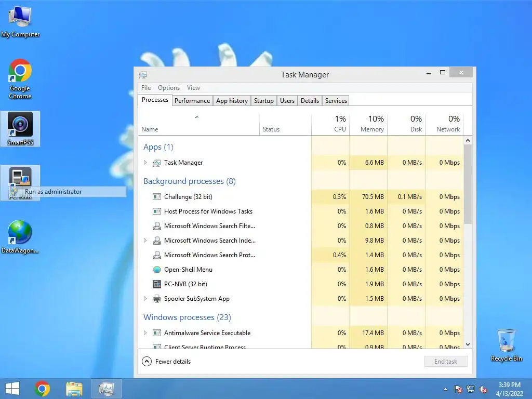The height and width of the screenshot is (399, 532).
Task: Click the Challenge (32 bit) process icon
Action: (157, 197)
